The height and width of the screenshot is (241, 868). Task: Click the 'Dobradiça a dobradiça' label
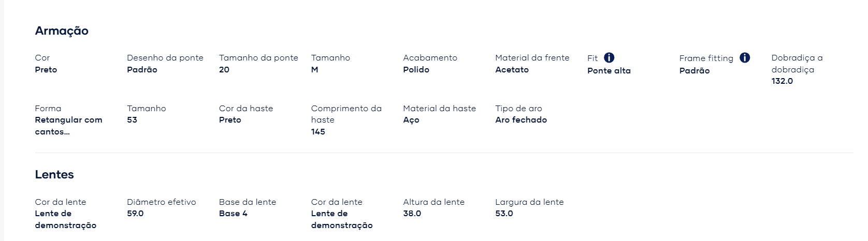point(797,64)
